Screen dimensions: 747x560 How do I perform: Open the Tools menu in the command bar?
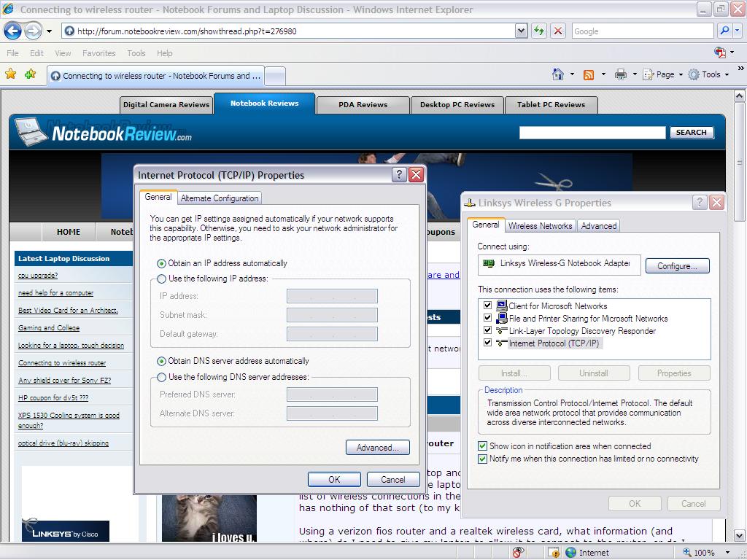click(x=708, y=74)
